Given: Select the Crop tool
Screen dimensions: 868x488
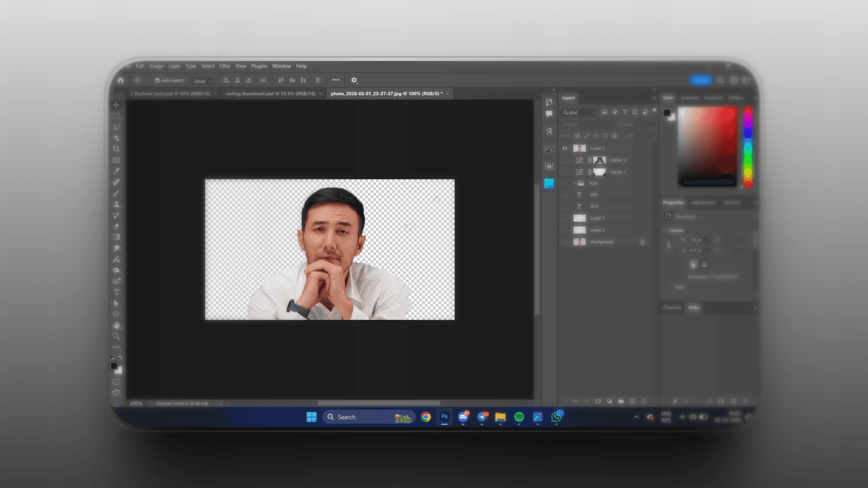Looking at the screenshot, I should (x=117, y=149).
